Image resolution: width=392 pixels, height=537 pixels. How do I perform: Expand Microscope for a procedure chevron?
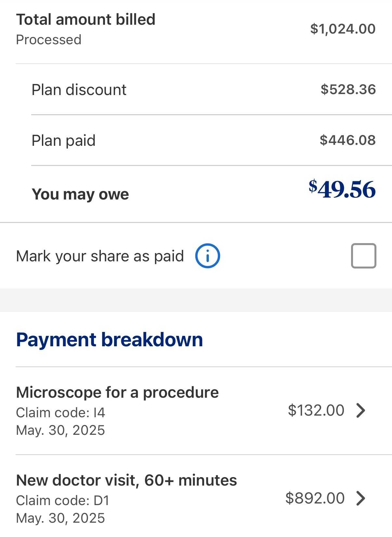(361, 410)
